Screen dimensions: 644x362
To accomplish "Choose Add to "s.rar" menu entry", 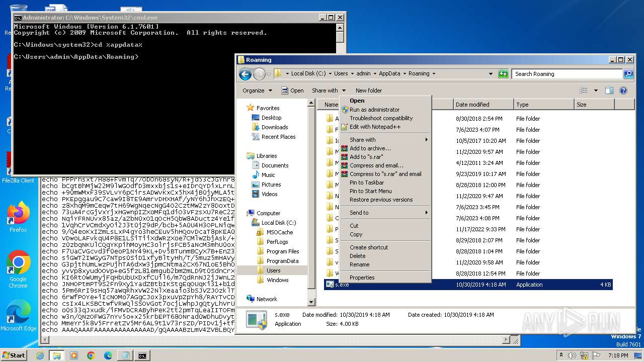I will point(385,157).
